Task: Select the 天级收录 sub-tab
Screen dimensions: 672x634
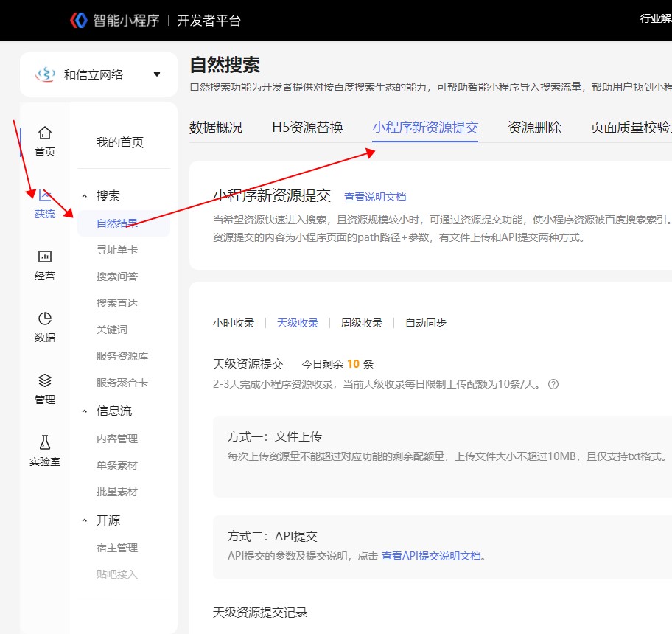Action: [x=298, y=323]
